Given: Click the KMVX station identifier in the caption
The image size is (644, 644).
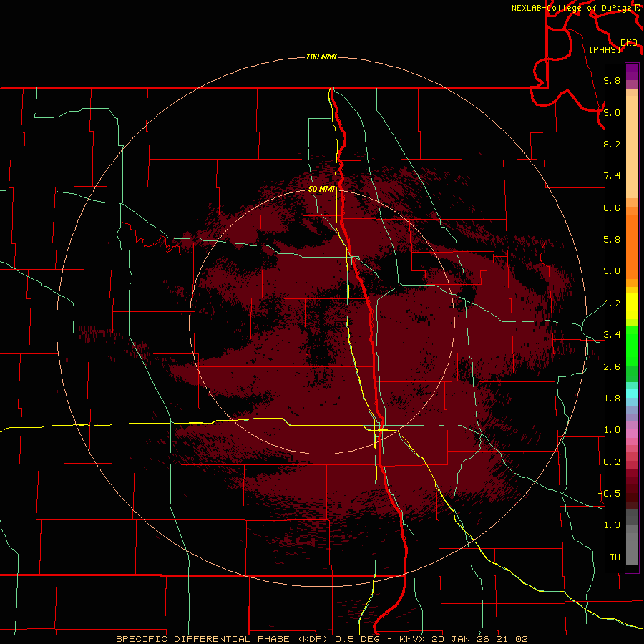Looking at the screenshot, I should pos(411,639).
